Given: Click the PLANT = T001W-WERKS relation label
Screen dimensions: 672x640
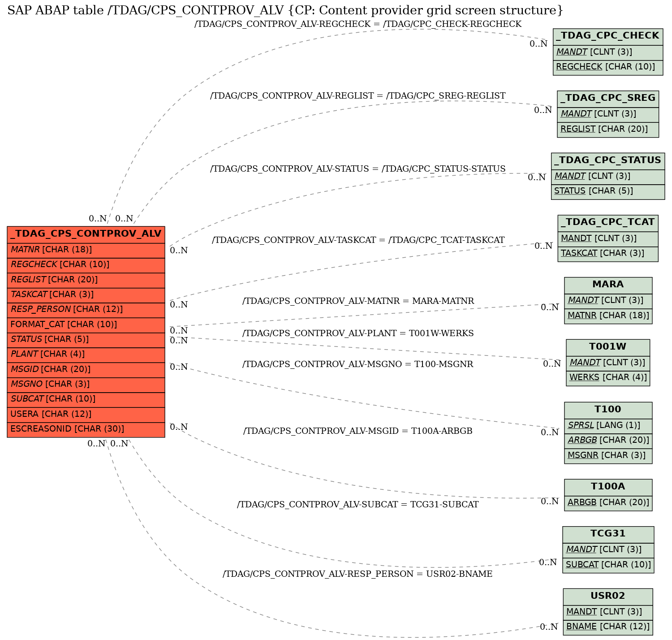Looking at the screenshot, I should click(358, 333).
